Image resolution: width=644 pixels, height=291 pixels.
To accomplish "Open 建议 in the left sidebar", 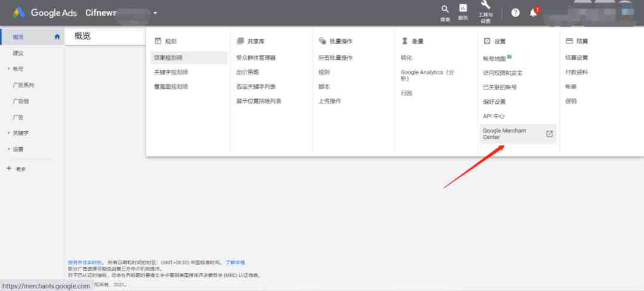I will [18, 53].
